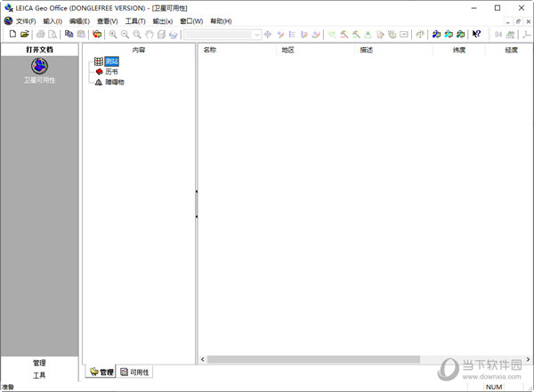Click the upper splitter collapse arrow
Image resolution: width=534 pixels, height=392 pixels.
(197, 192)
